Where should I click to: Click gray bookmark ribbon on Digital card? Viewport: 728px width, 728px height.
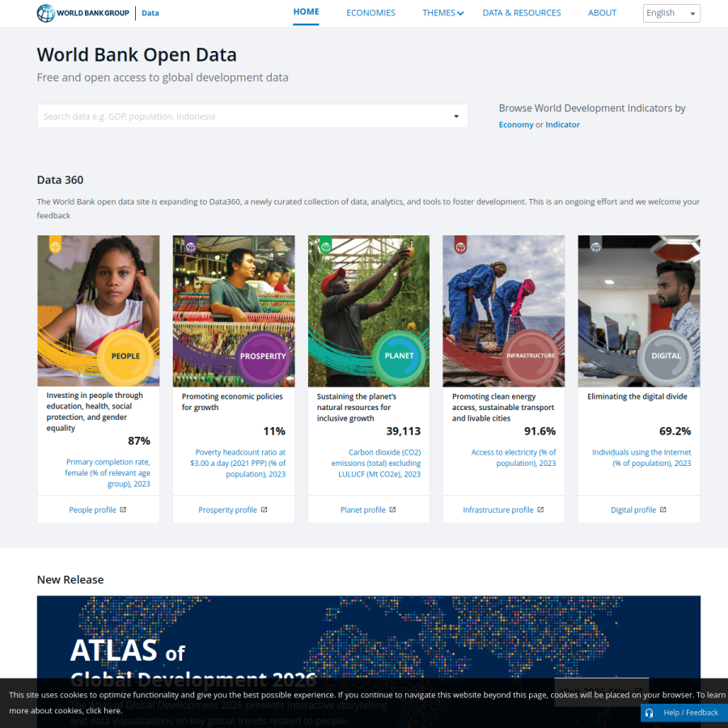(x=595, y=244)
